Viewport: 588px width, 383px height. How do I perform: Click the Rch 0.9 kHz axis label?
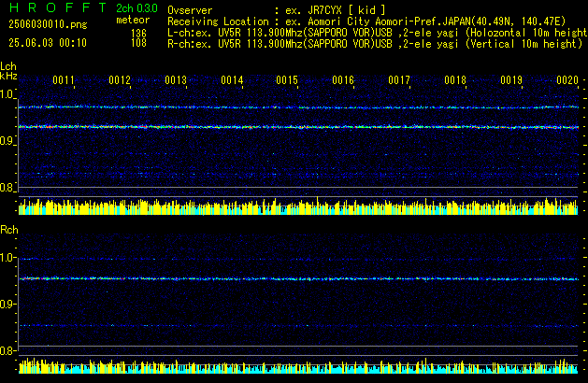(x=7, y=305)
